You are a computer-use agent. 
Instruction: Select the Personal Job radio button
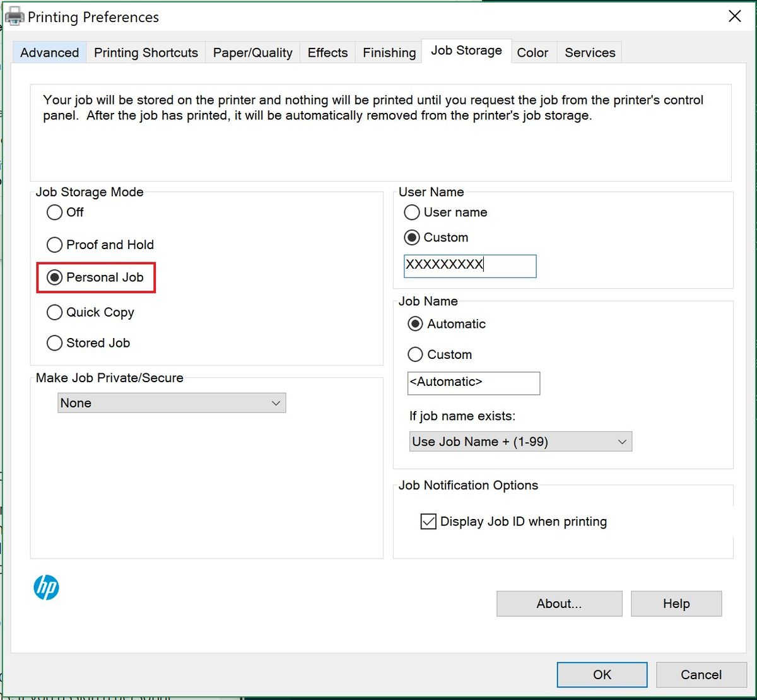tap(95, 277)
